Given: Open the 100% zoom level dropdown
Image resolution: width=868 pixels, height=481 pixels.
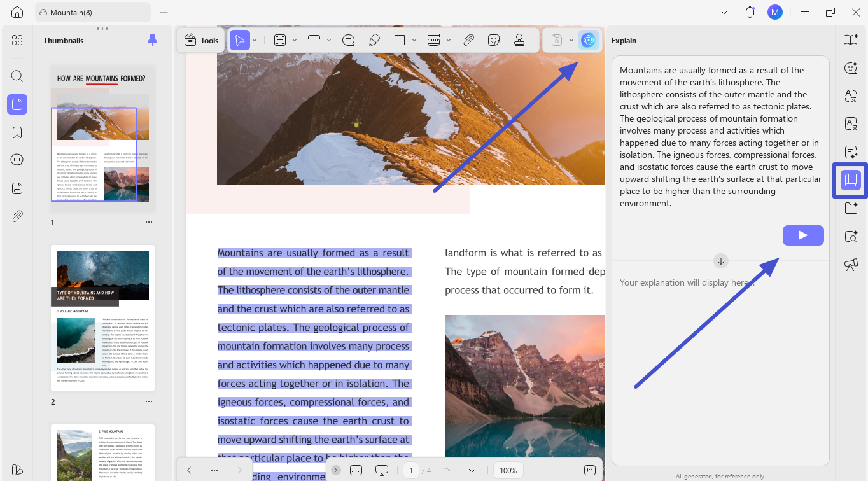Looking at the screenshot, I should tap(508, 470).
